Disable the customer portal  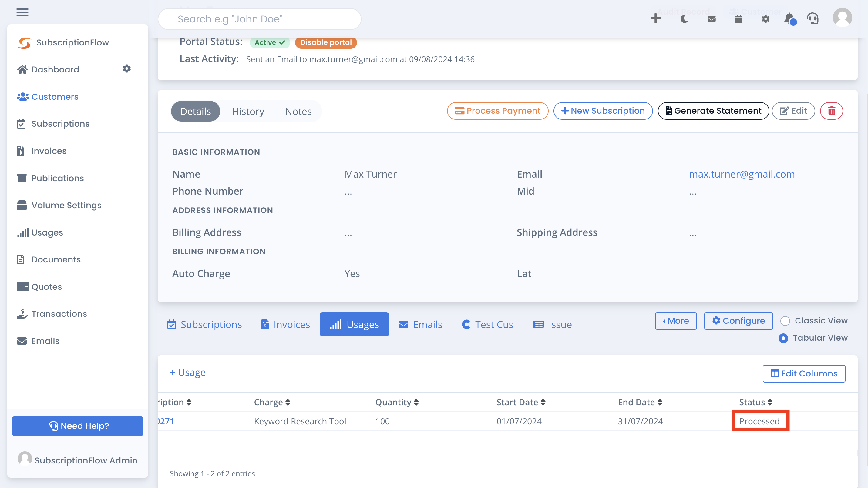tap(326, 42)
